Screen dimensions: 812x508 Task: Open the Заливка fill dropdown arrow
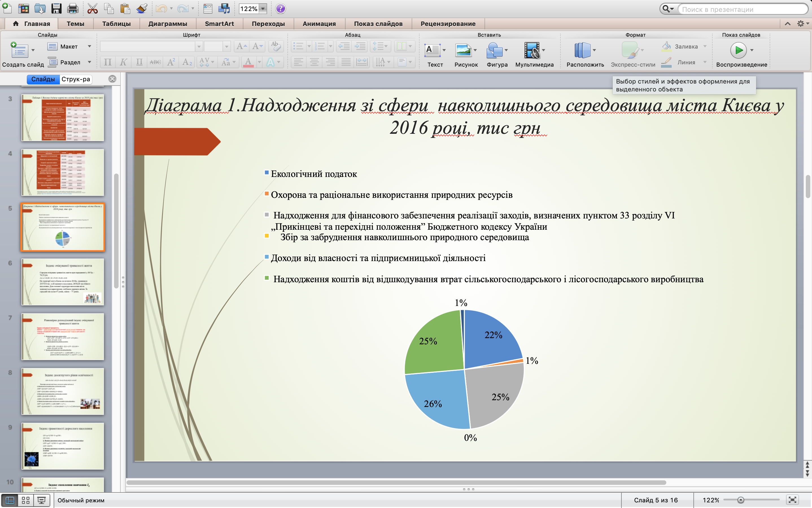coord(705,46)
